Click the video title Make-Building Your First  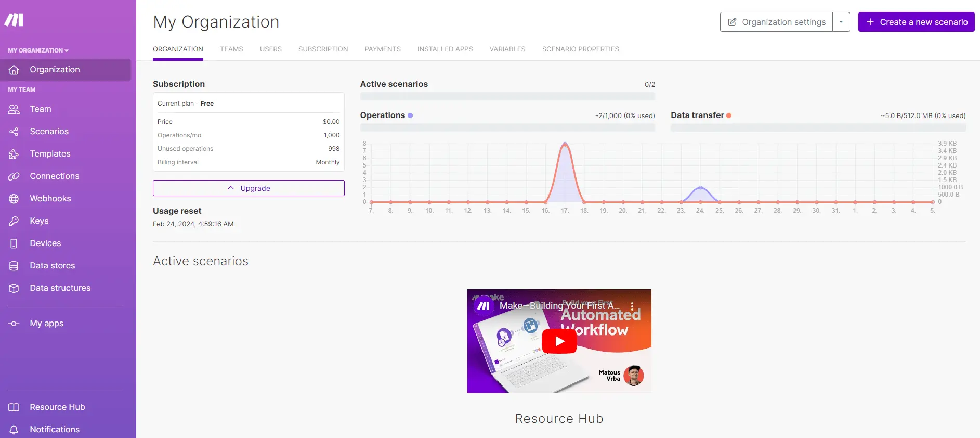559,306
